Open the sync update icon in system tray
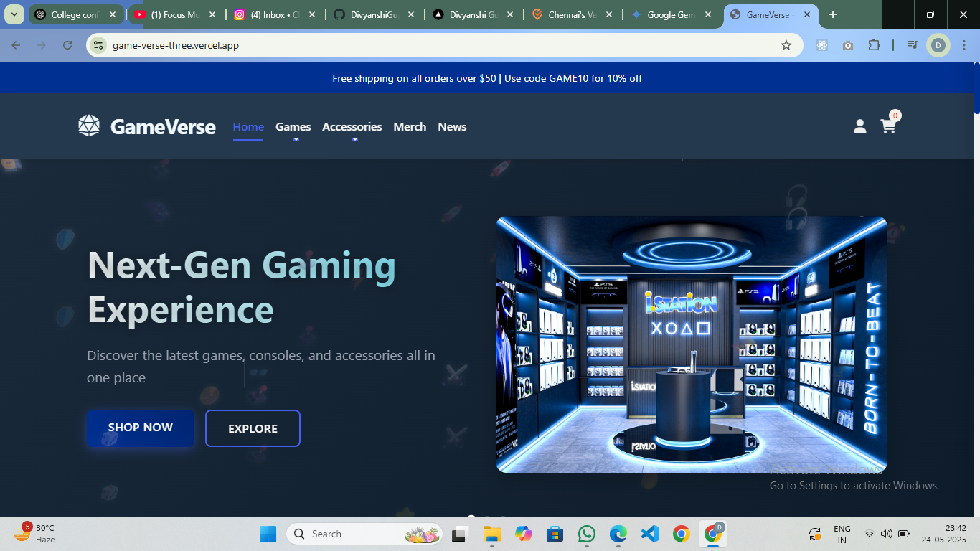 [x=815, y=534]
